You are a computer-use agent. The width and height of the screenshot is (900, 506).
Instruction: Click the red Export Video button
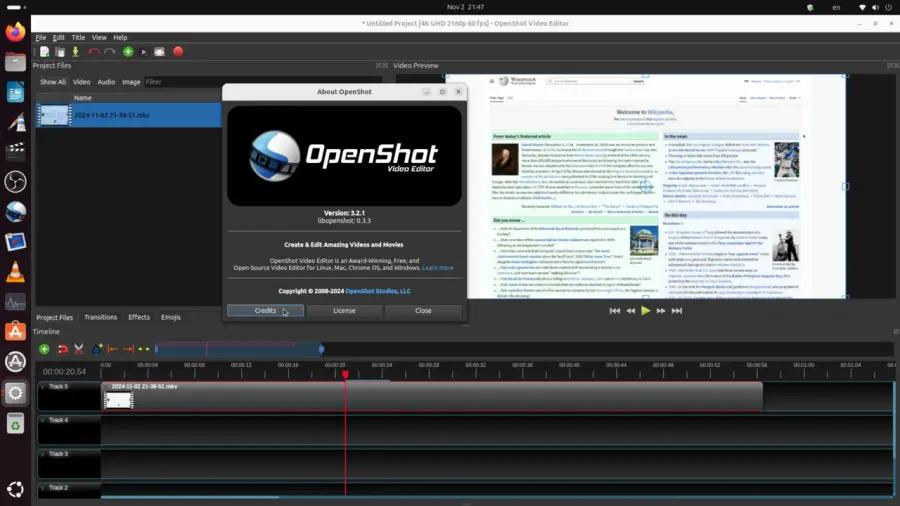pos(178,52)
